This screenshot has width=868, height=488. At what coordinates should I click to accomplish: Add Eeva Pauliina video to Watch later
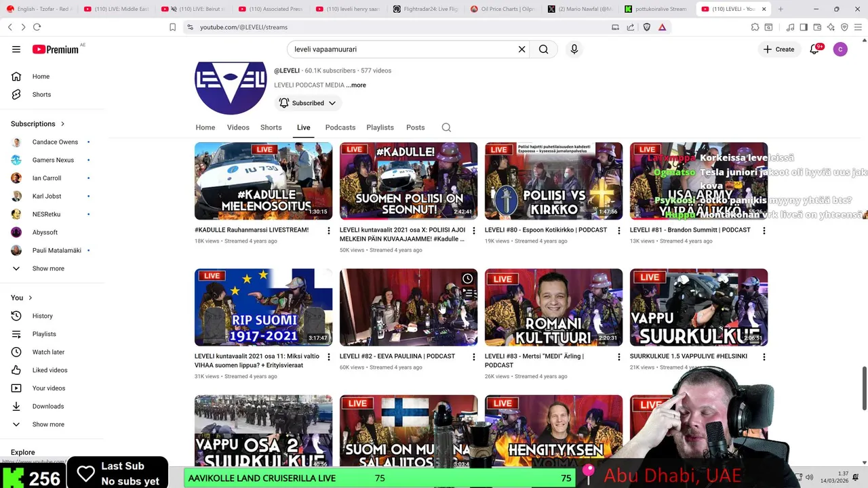pyautogui.click(x=468, y=279)
